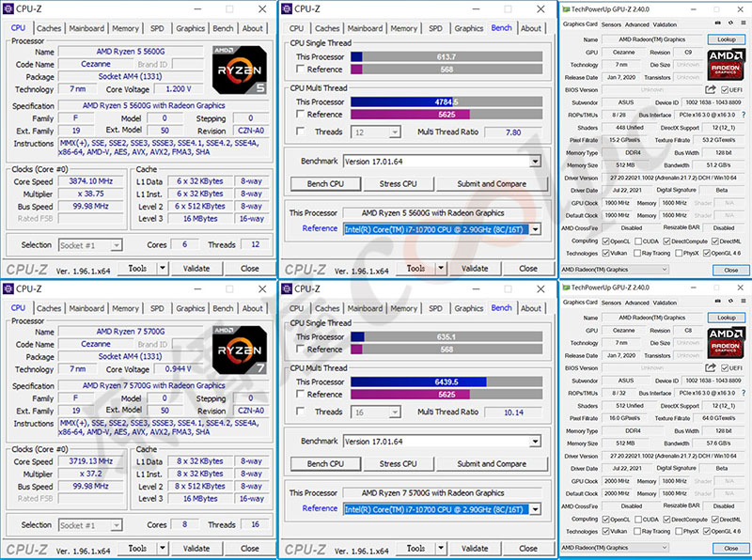This screenshot has height=560, width=752.
Task: Click Tools button in the 5700G Bench window
Action: click(415, 549)
